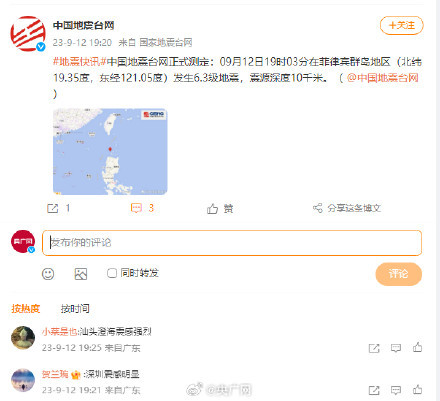This screenshot has height=401, width=440.
Task: Sort comments by 按热度 tab
Action: coord(26,309)
